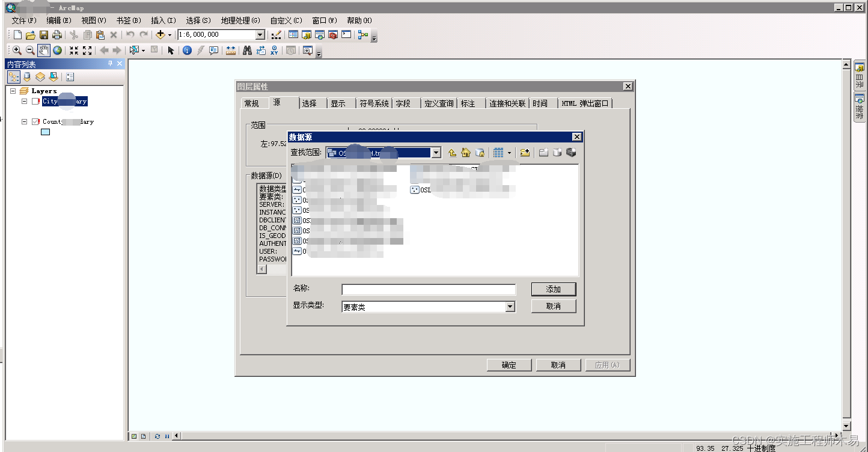This screenshot has height=452, width=868.
Task: Select the Measure ruler tool
Action: click(x=231, y=50)
